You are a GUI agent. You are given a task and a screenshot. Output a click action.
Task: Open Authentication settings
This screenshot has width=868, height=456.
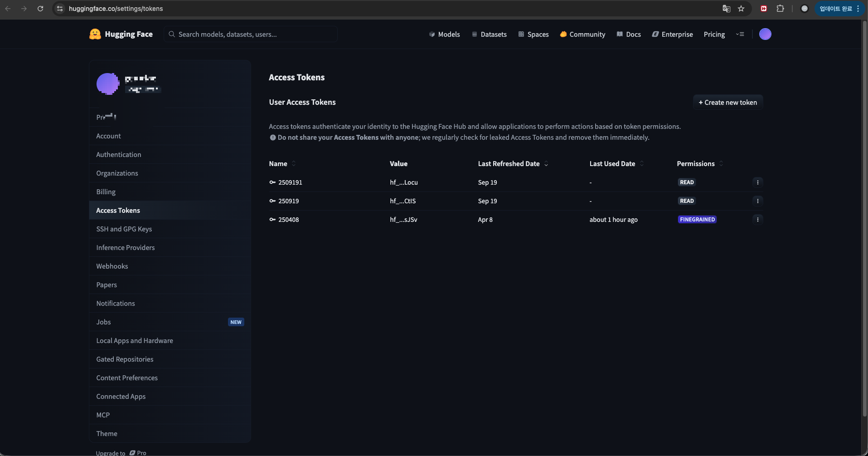pos(170,155)
